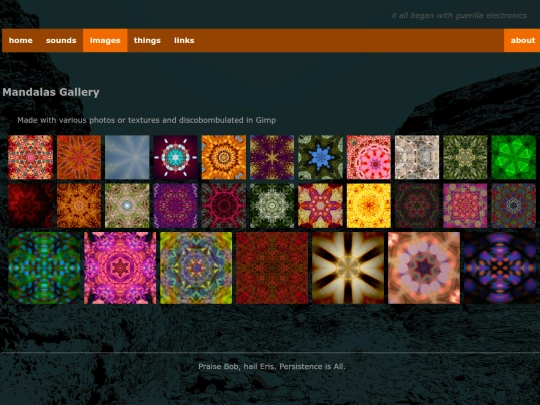
Task: Open the first small red-orange kaleidoscope thumbnail
Action: point(31,157)
